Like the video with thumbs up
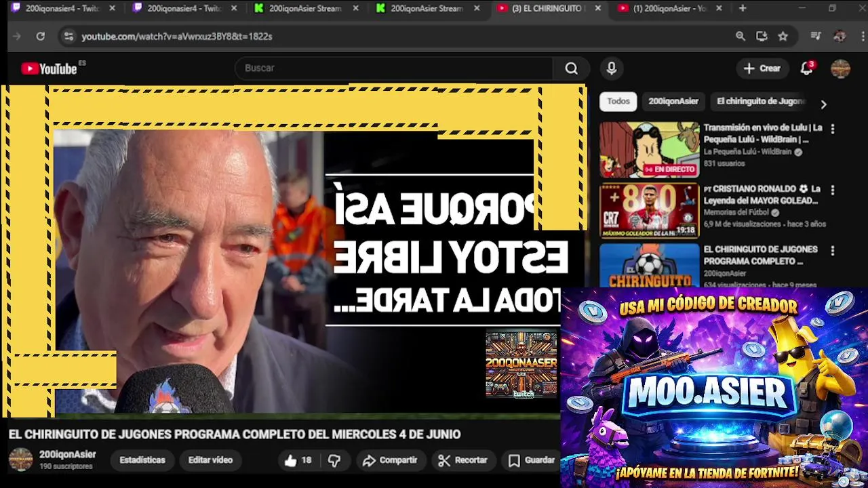Image resolution: width=868 pixels, height=488 pixels. tap(297, 460)
